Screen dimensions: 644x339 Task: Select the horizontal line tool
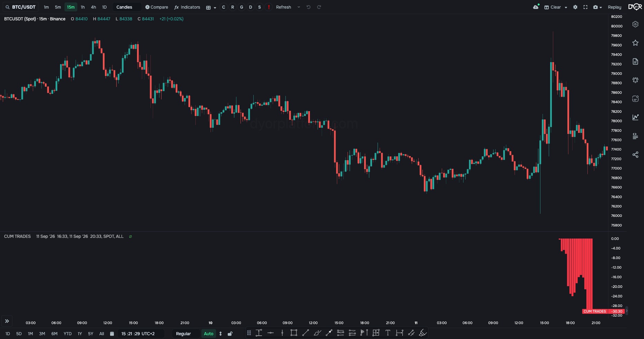coord(271,333)
